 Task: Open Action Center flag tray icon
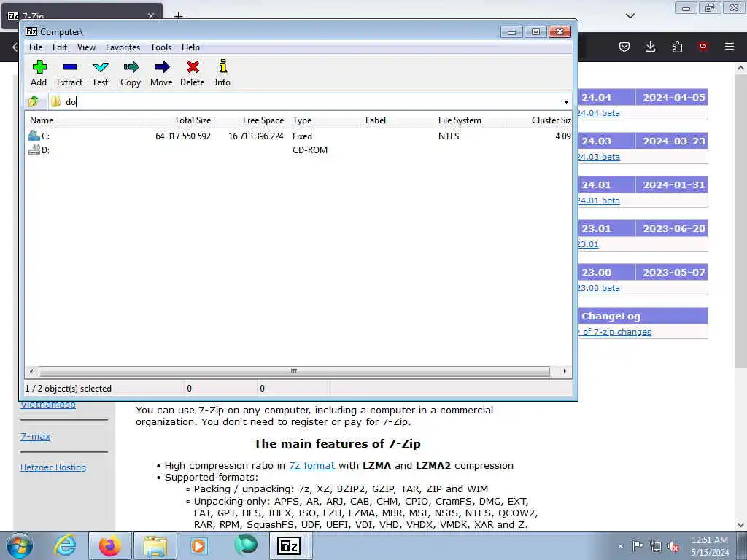pyautogui.click(x=638, y=546)
